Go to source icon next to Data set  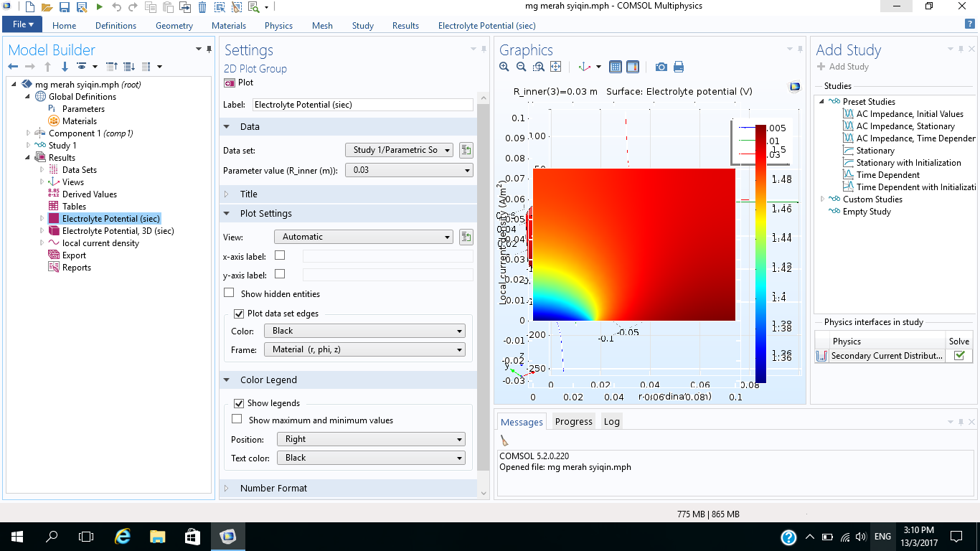click(x=466, y=150)
